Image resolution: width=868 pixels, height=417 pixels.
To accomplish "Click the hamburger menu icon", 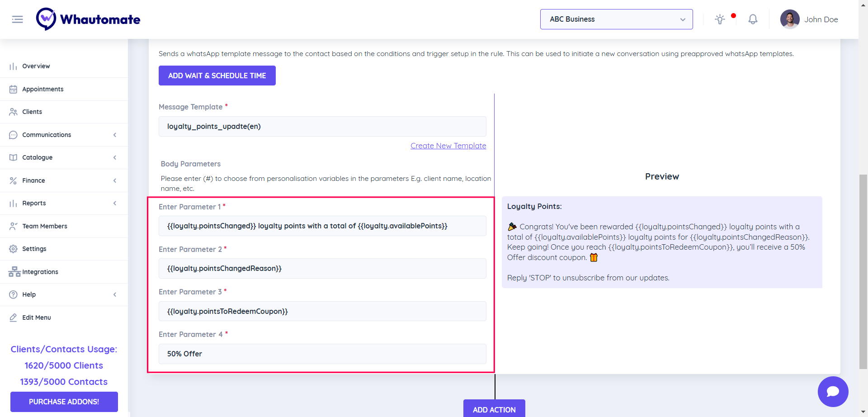I will 17,19.
